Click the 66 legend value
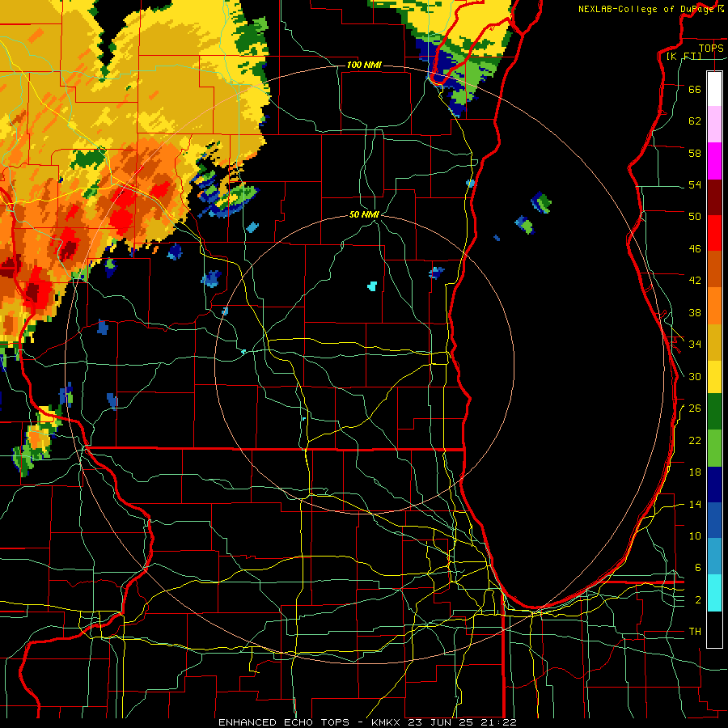 point(695,90)
